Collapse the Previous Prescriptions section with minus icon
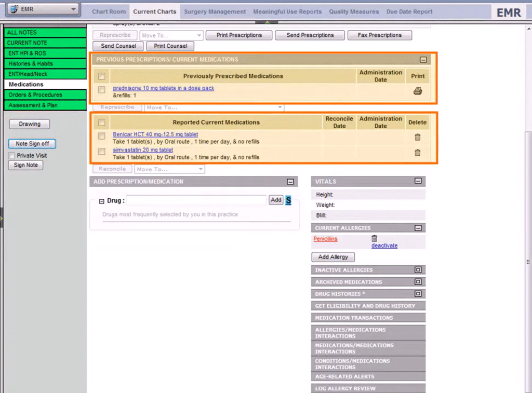 (x=423, y=60)
